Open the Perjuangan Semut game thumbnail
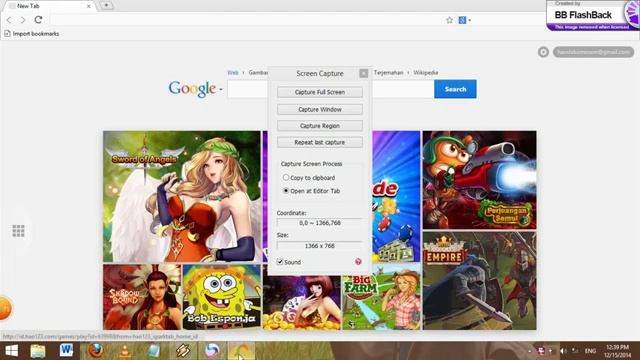This screenshot has width=640, height=360. tap(479, 180)
